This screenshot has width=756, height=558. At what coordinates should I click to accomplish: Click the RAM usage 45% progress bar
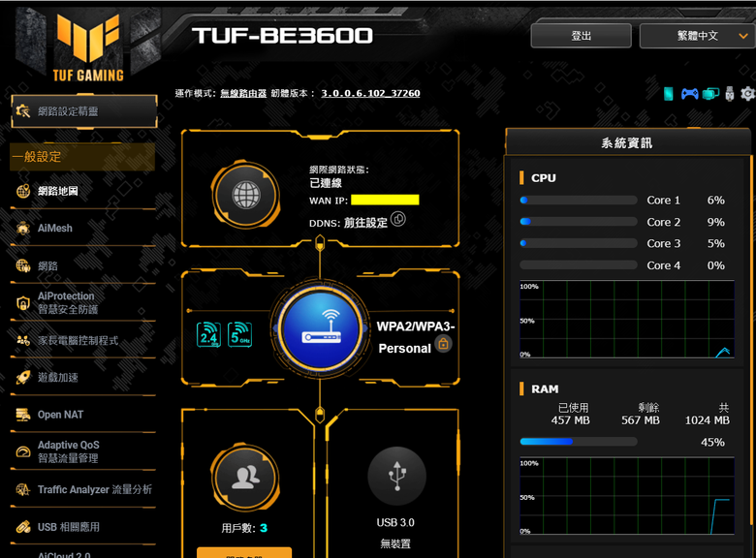579,442
